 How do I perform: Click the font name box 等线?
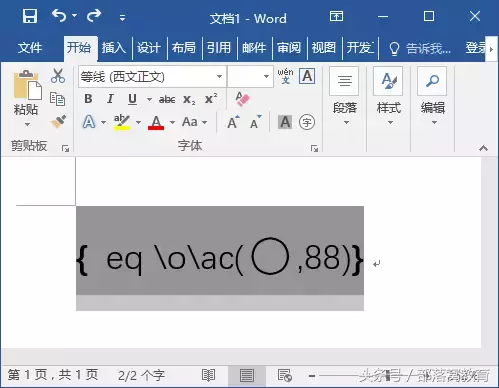[147, 77]
